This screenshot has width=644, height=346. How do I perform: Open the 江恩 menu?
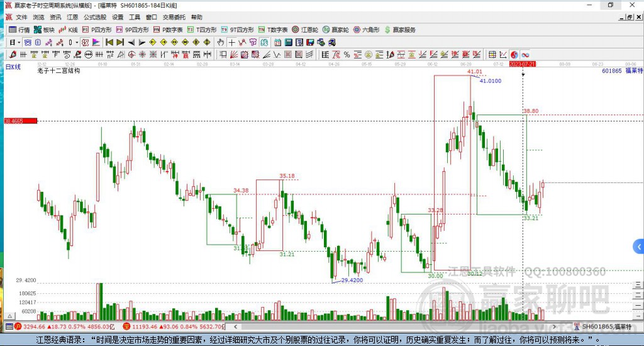pos(72,17)
